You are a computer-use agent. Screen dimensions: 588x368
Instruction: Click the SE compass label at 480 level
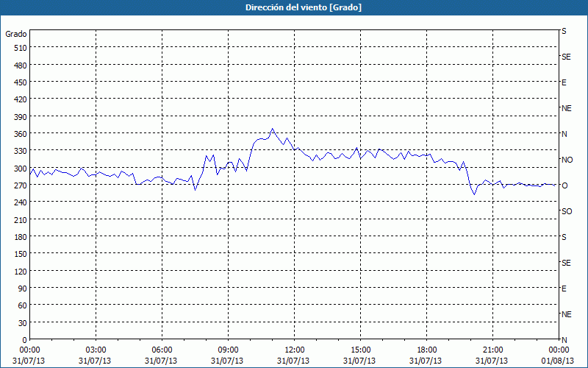[566, 57]
